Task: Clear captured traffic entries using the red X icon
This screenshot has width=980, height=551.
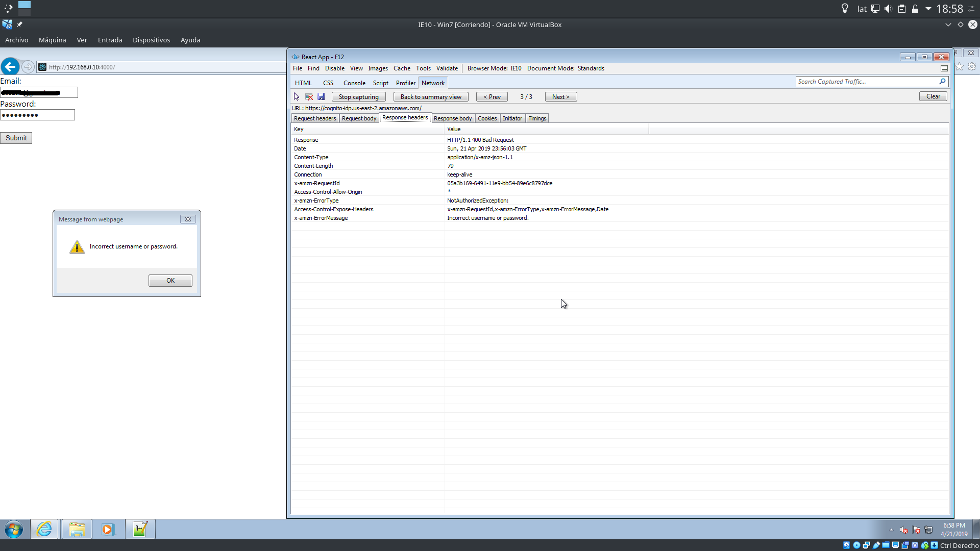Action: click(309, 97)
